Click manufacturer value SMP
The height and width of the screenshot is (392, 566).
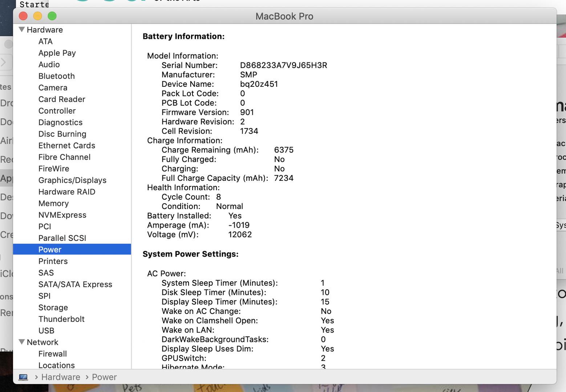(248, 75)
